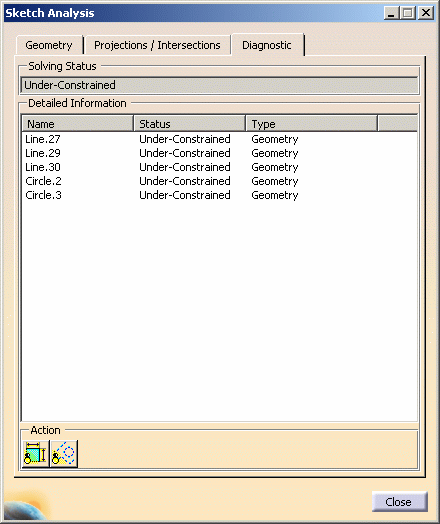Select the Line.27 row
The width and height of the screenshot is (440, 524).
click(219, 139)
